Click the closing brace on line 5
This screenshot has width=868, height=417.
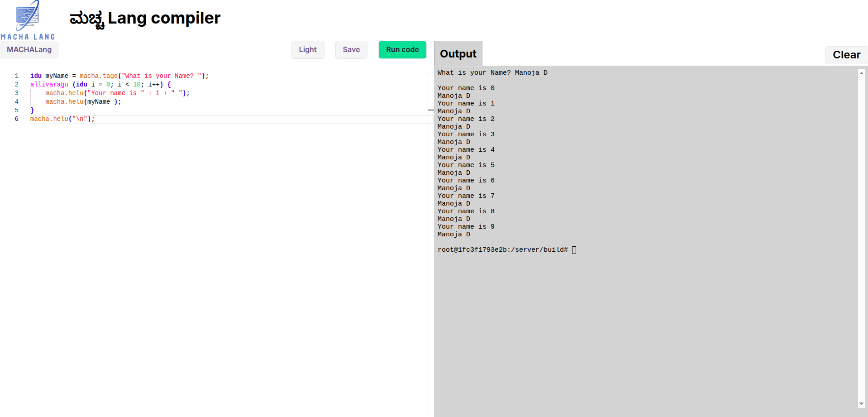click(32, 110)
